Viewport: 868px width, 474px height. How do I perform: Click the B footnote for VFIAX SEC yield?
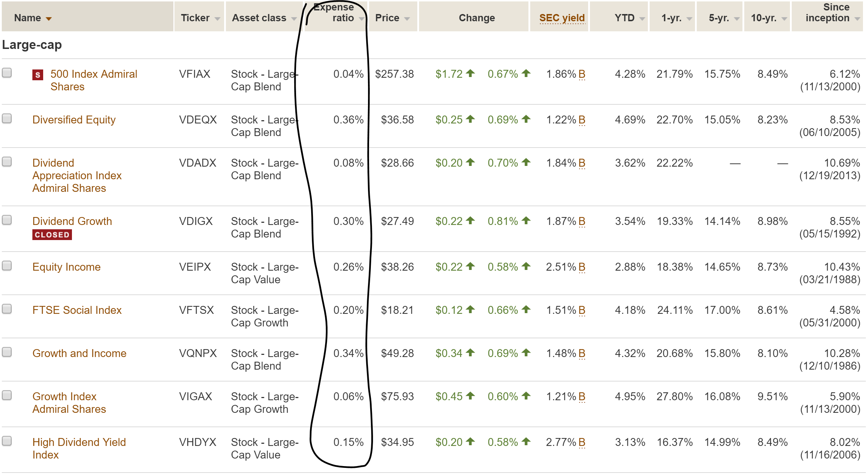coord(582,74)
